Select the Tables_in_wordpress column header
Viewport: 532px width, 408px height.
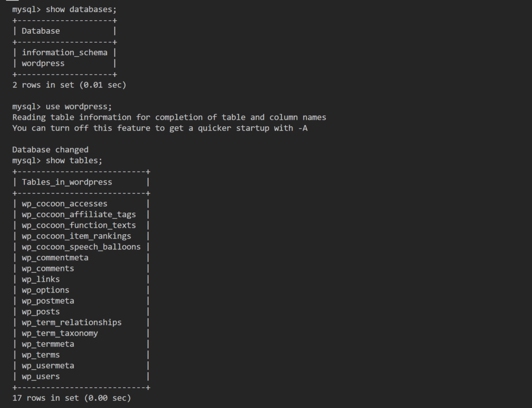coord(66,182)
